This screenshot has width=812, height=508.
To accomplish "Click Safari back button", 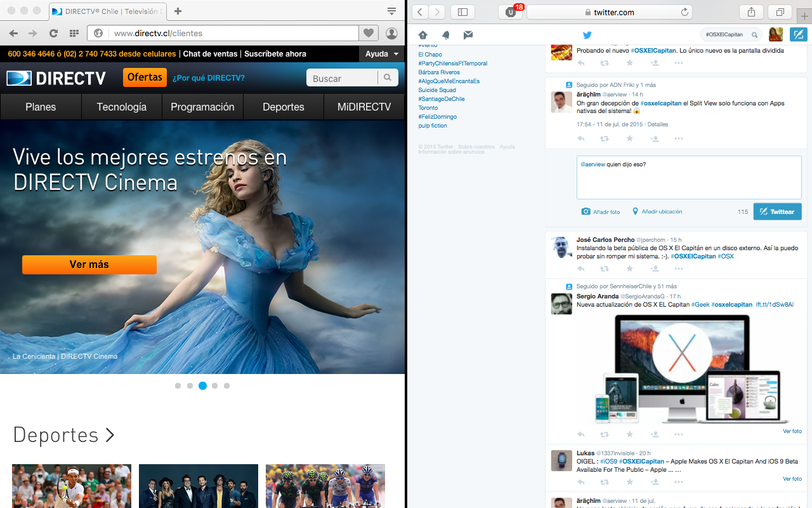I will (x=420, y=12).
